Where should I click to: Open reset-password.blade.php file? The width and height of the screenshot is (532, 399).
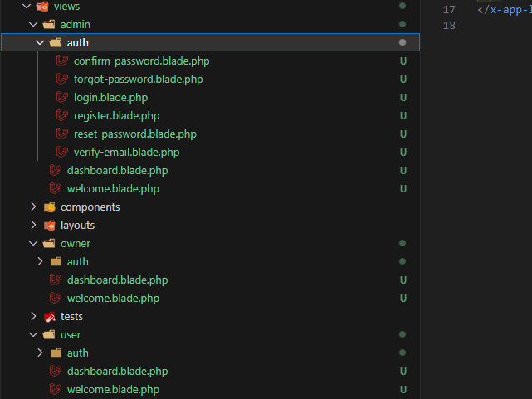pos(134,134)
